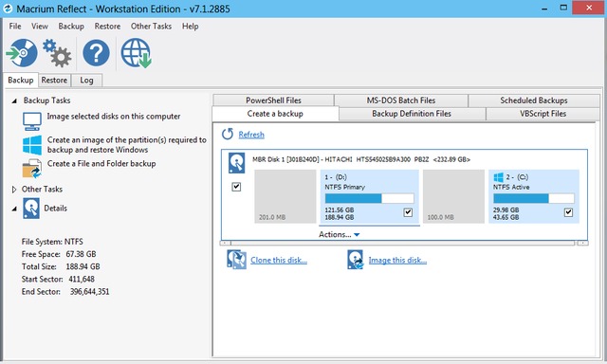Click the Windows logo backup task icon

(32, 145)
